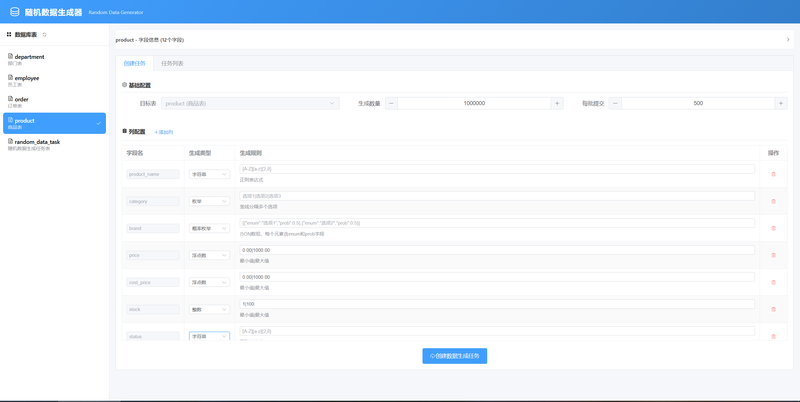Viewport: 800px width, 402px height.
Task: Expand the product field info panel
Action: click(788, 40)
